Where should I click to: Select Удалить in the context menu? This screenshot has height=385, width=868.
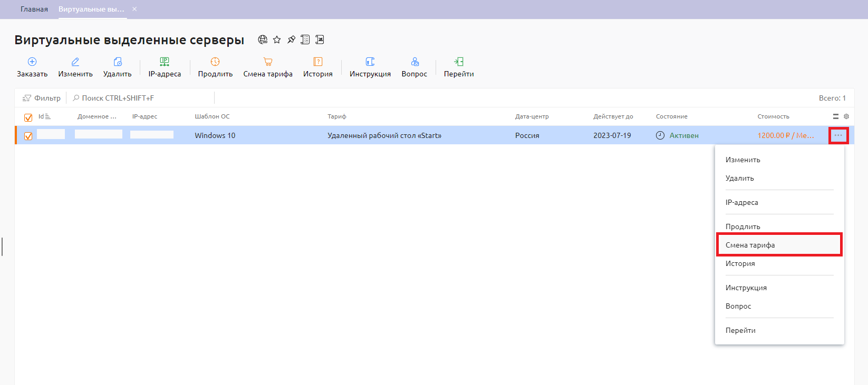tap(779, 178)
